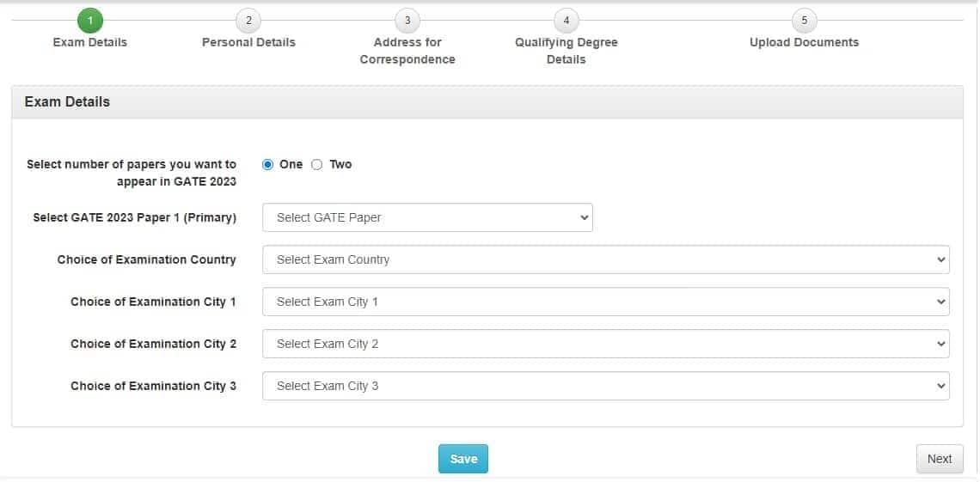Click the Choice of Examination City 3 label
The height and width of the screenshot is (482, 980).
pyautogui.click(x=153, y=386)
